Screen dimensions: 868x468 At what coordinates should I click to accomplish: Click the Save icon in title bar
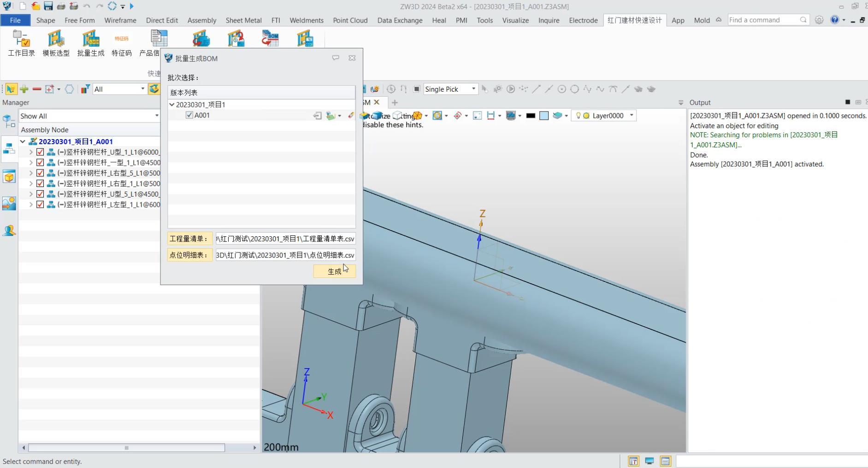point(48,6)
